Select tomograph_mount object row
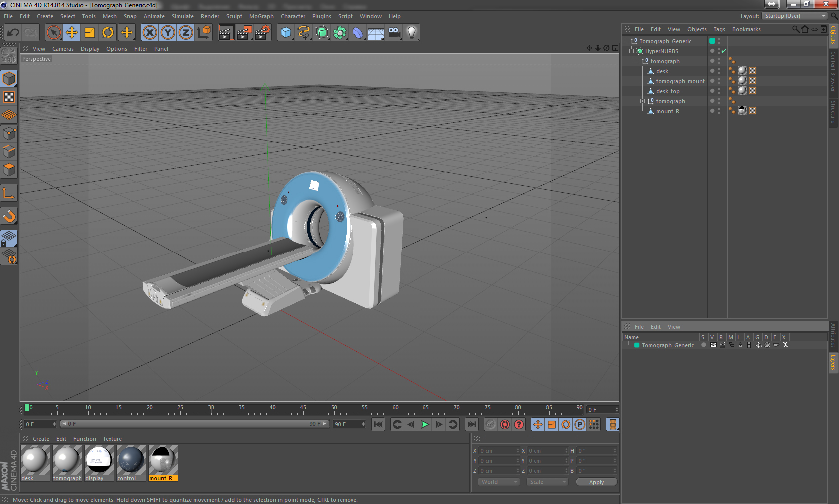The height and width of the screenshot is (504, 839). click(680, 81)
